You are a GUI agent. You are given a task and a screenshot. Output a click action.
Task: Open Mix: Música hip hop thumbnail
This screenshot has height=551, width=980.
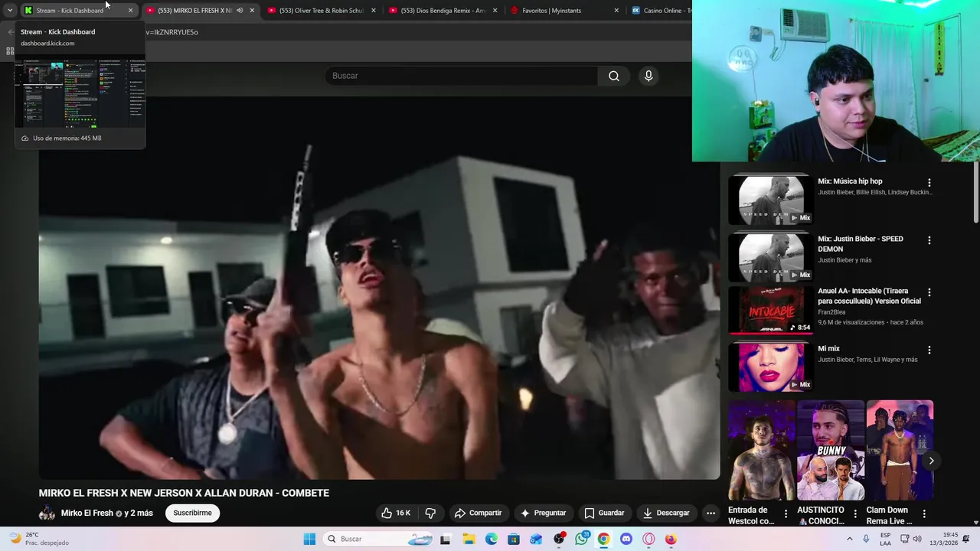point(770,200)
